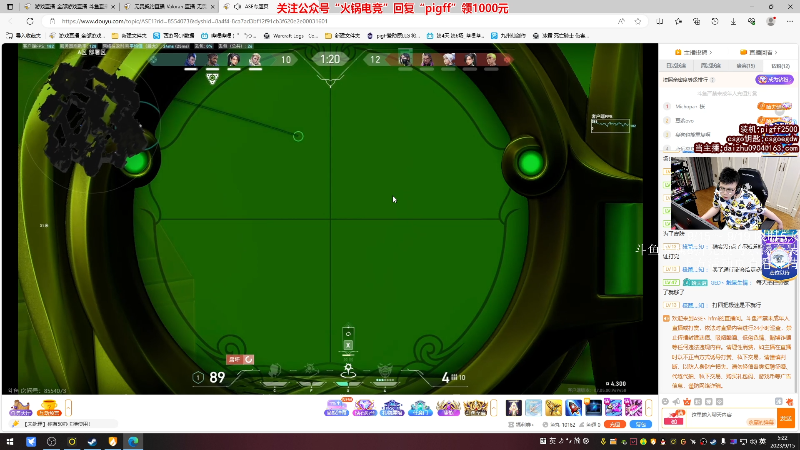Click the browser back arrow
Image resolution: width=800 pixels, height=450 pixels.
coord(11,21)
